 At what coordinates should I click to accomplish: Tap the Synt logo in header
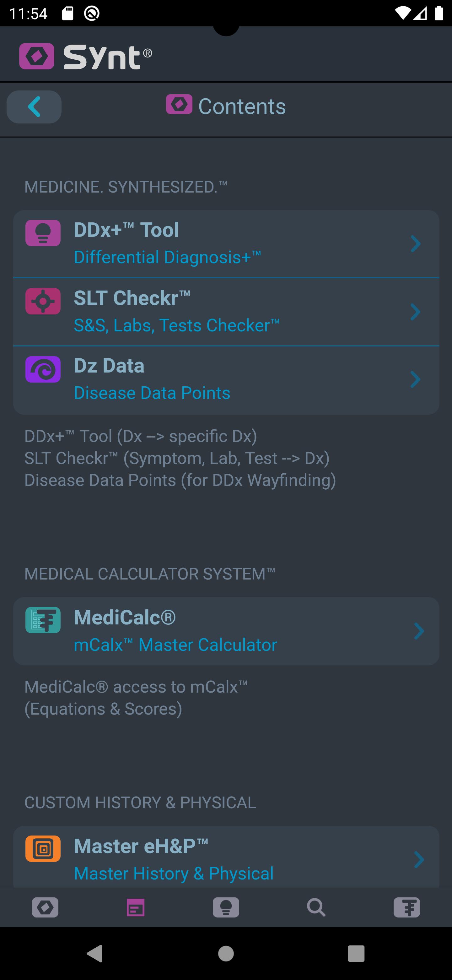pyautogui.click(x=86, y=56)
